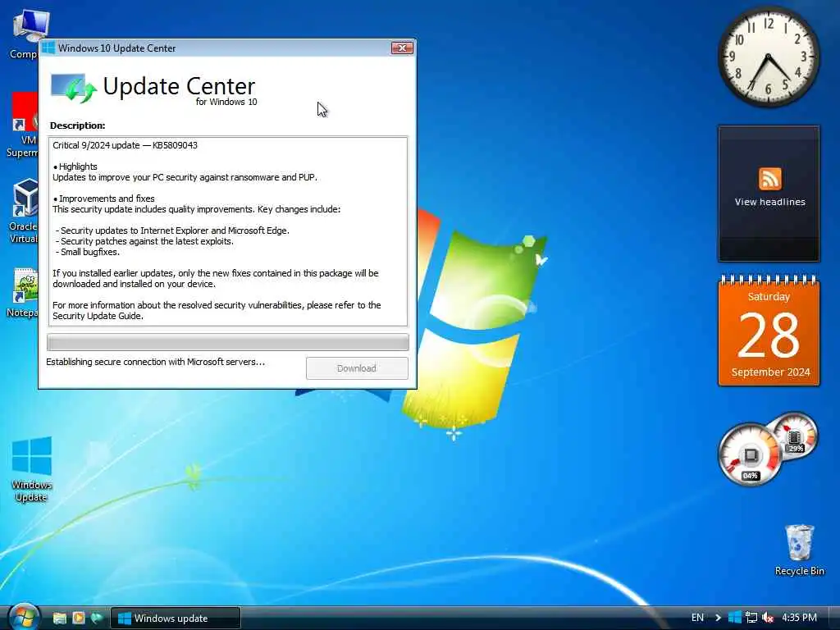
Task: Open the network tray icon
Action: pos(751,618)
